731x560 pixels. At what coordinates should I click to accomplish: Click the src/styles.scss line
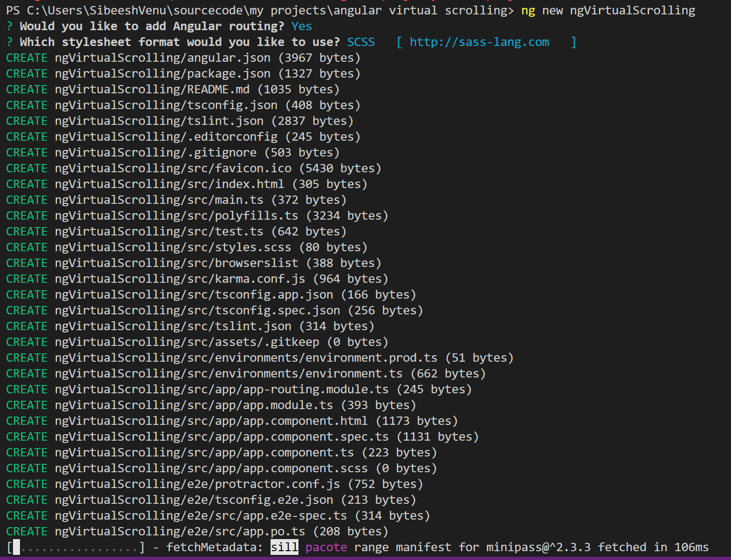pos(187,247)
